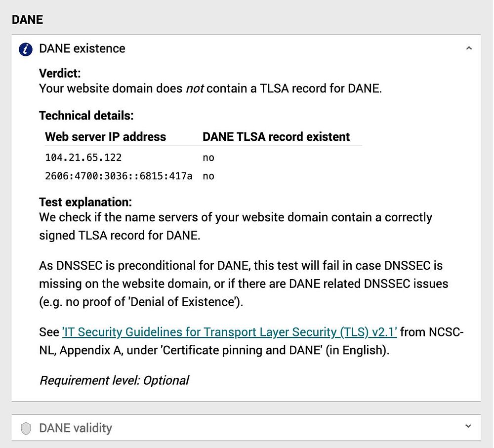Click the DANE validity header title
The width and height of the screenshot is (494, 448).
pyautogui.click(x=75, y=428)
